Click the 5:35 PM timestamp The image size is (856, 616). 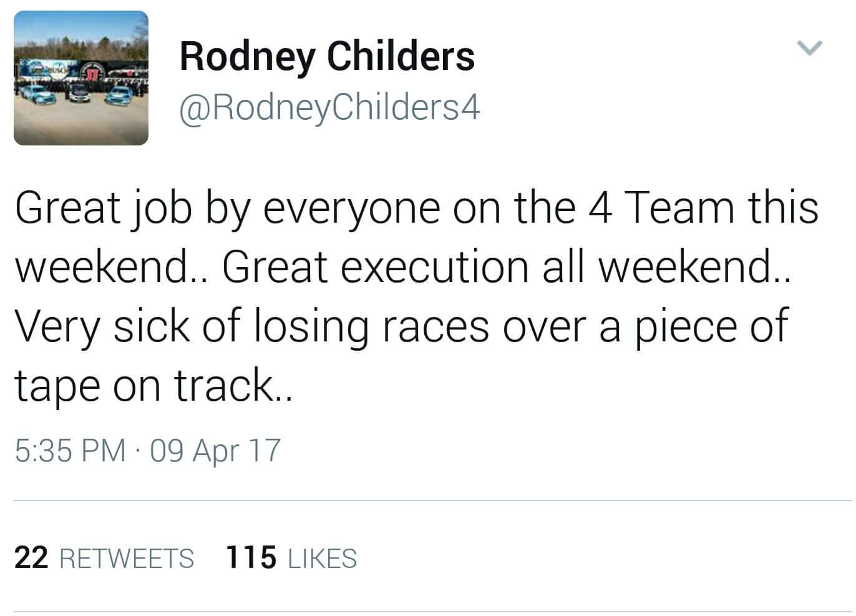tap(70, 450)
